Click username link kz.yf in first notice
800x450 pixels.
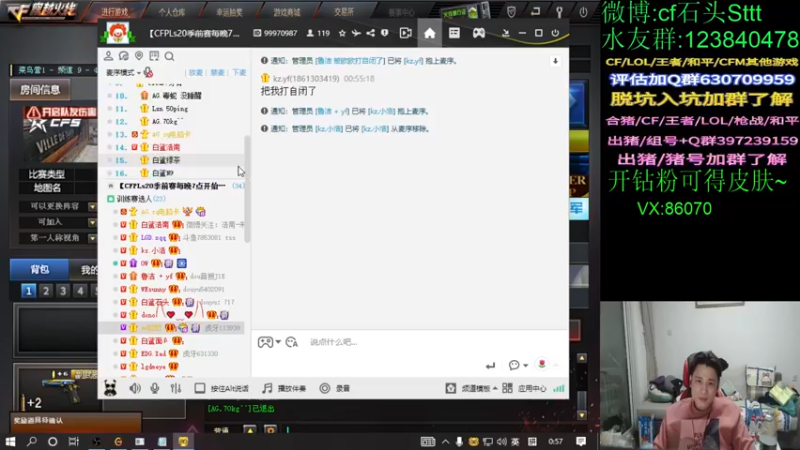pyautogui.click(x=413, y=61)
